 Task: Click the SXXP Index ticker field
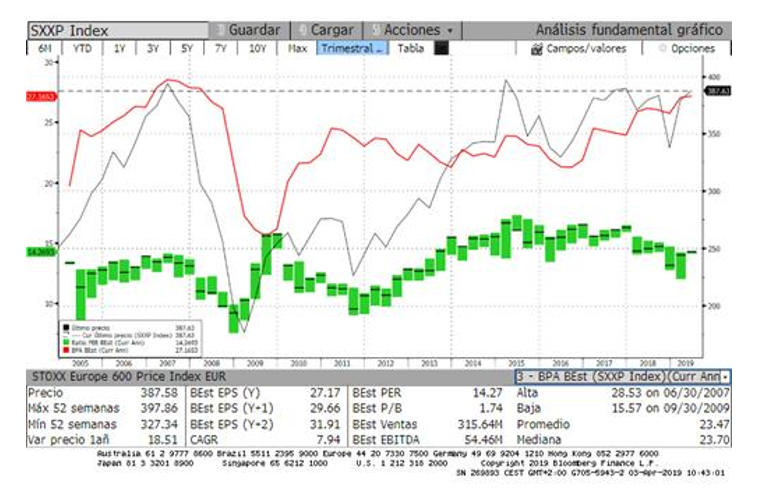pyautogui.click(x=118, y=30)
